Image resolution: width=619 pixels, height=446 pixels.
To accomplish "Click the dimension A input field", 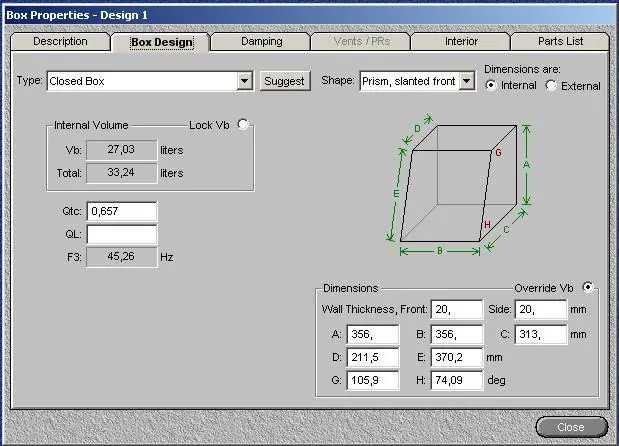I will point(373,334).
